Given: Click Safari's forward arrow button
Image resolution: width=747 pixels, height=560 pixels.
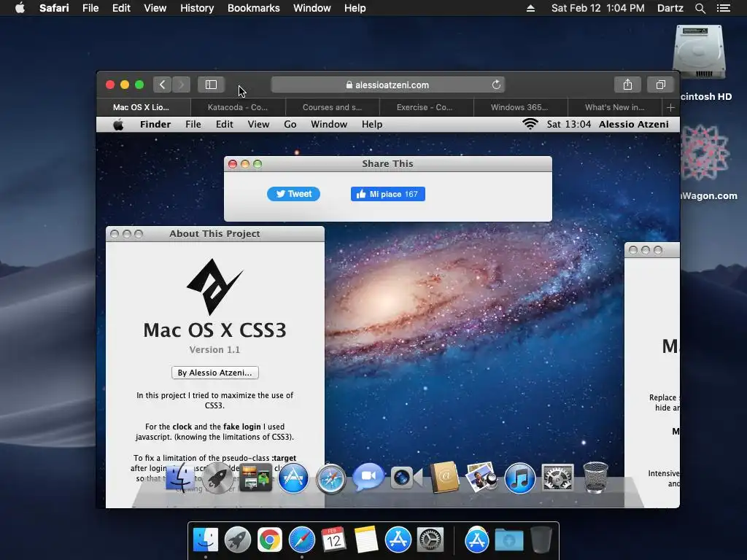Looking at the screenshot, I should tap(181, 85).
